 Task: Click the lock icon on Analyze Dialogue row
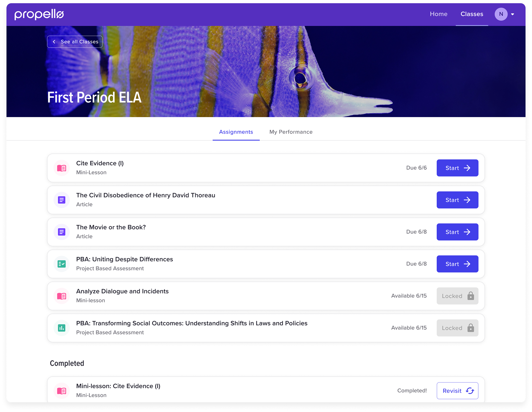tap(470, 296)
